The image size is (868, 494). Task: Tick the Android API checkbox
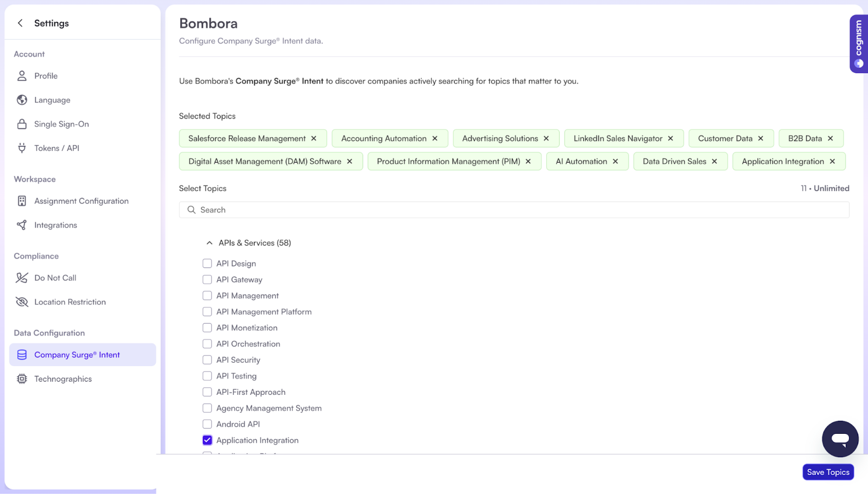(207, 424)
